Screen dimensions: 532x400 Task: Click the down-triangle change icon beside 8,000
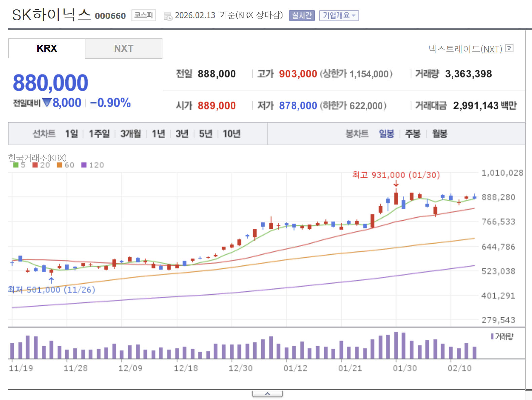tap(47, 102)
